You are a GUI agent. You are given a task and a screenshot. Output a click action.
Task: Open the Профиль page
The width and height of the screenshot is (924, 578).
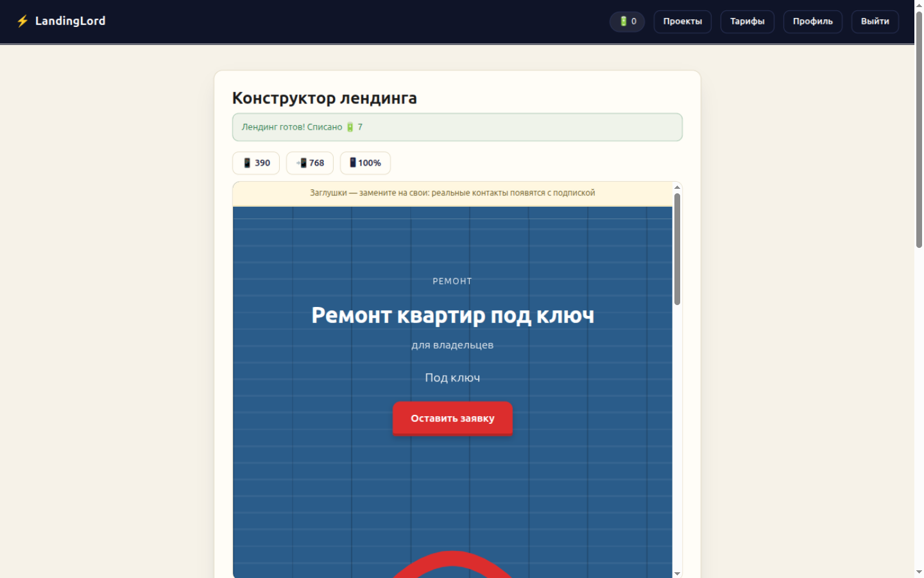(812, 21)
